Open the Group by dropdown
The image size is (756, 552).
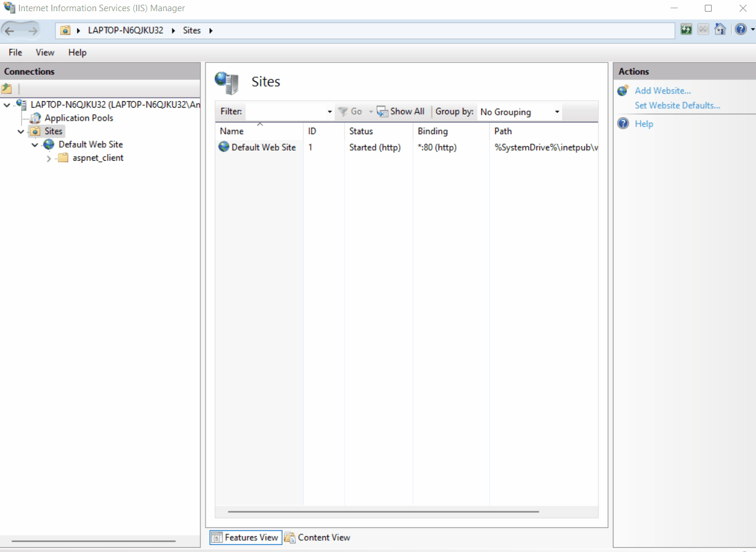pyautogui.click(x=556, y=112)
